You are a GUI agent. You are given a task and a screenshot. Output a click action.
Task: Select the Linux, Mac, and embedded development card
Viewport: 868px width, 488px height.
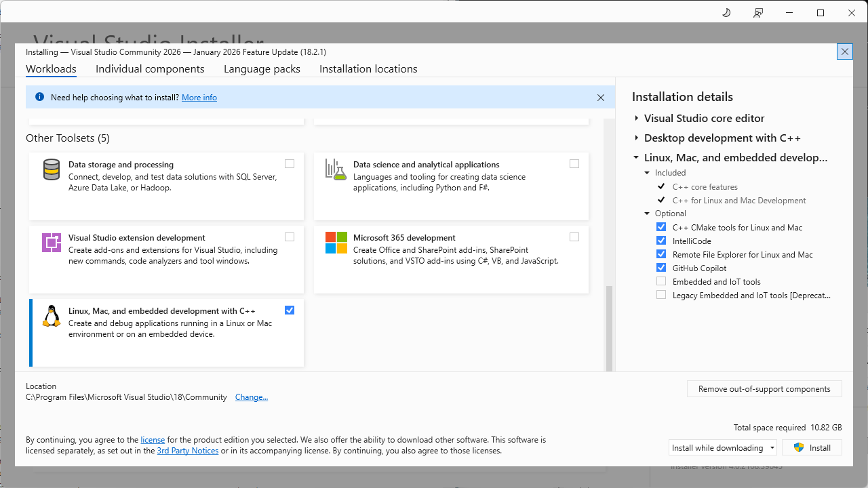166,332
